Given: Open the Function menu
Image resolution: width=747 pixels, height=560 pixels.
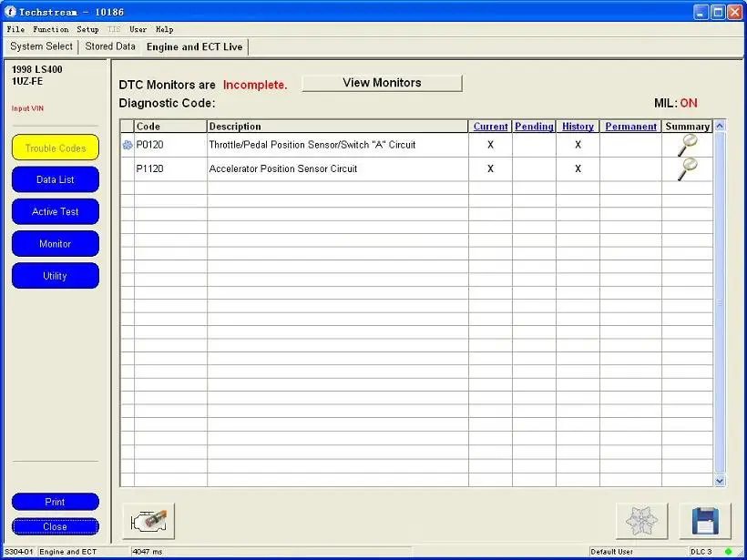Looking at the screenshot, I should coord(50,29).
